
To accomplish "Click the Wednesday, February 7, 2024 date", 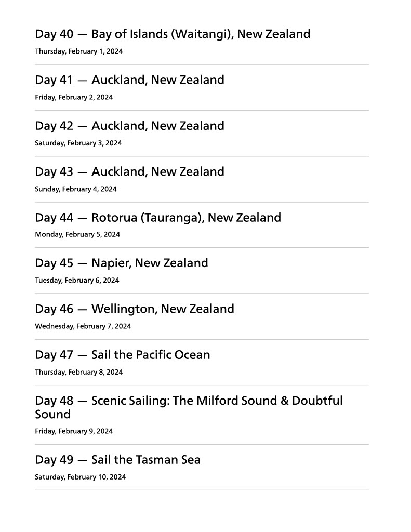I will [x=83, y=326].
